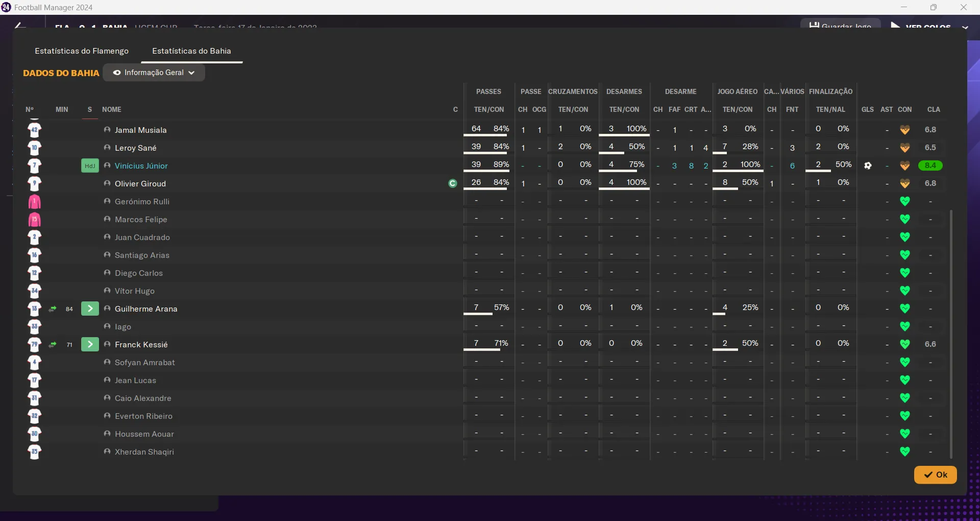Screen dimensions: 980x521
Task: Click Leroy Sané's 6.5 rating
Action: [x=930, y=148]
